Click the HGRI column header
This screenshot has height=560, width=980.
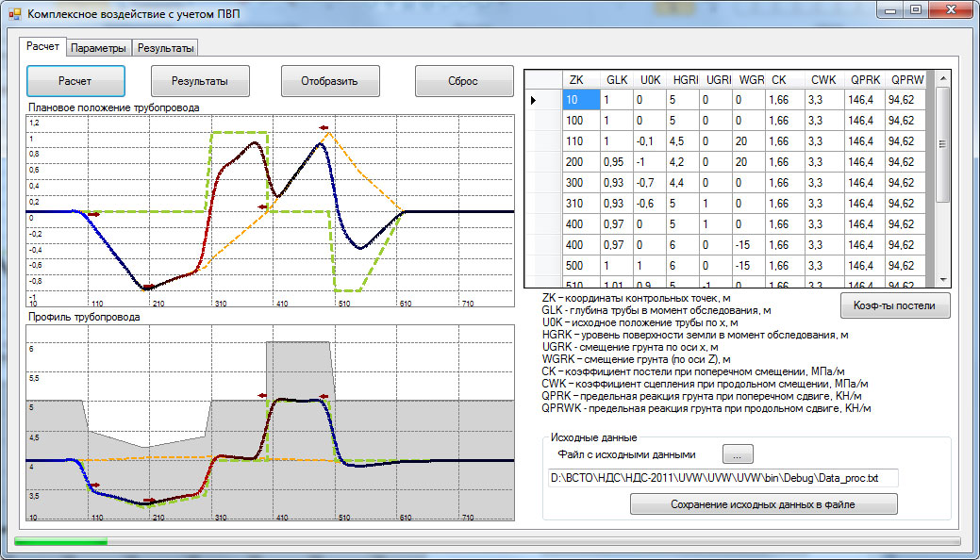click(x=683, y=80)
